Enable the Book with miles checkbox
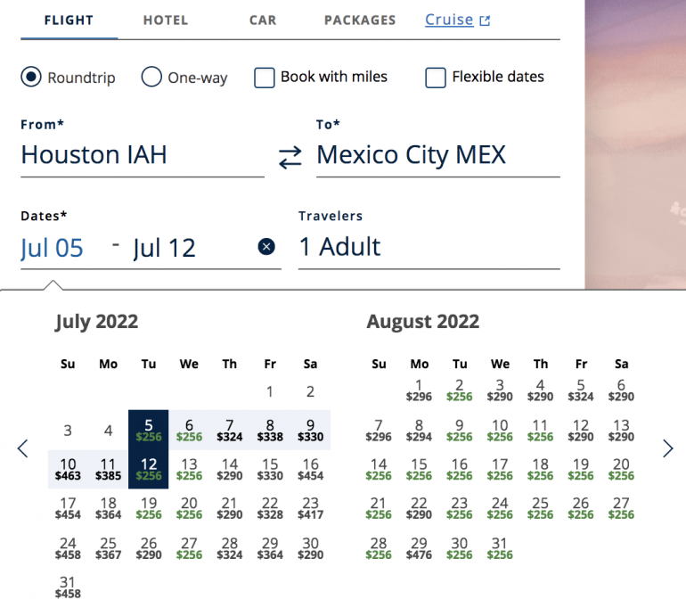The width and height of the screenshot is (686, 616). point(265,78)
